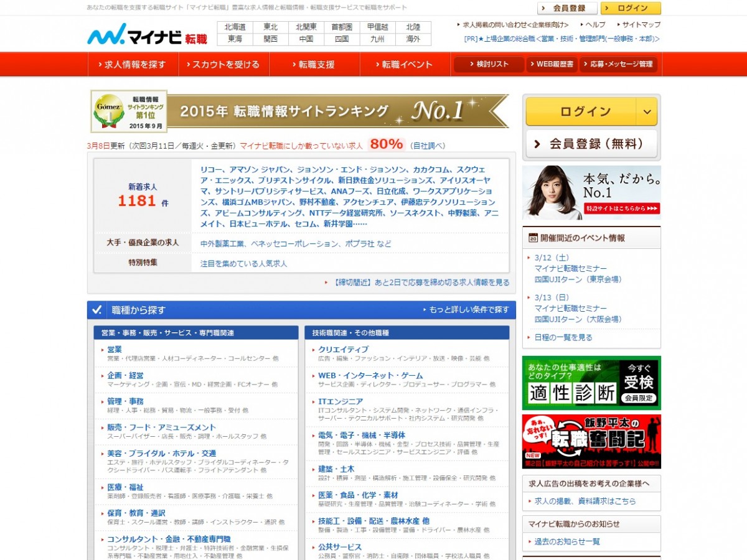
Task: Open the 検討リスト button
Action: pos(489,64)
